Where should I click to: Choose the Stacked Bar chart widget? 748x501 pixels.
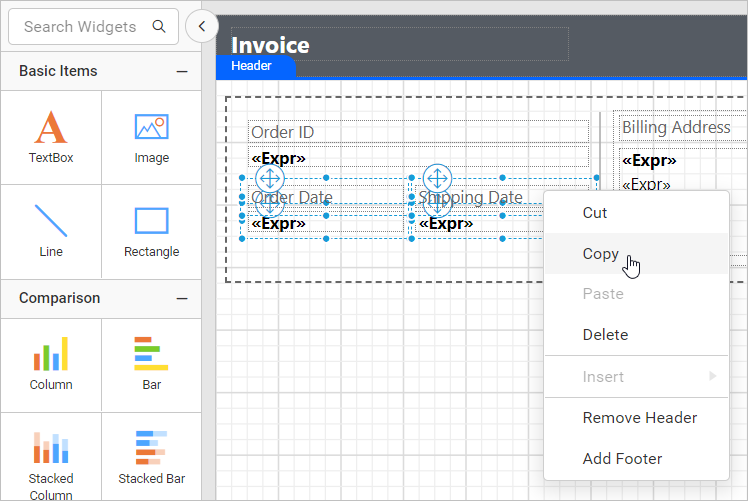151,458
